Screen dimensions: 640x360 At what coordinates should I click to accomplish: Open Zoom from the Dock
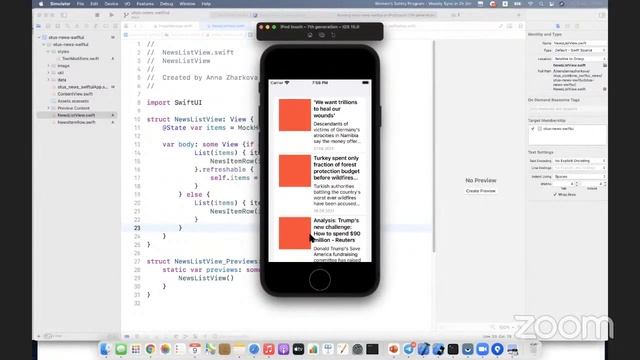tap(482, 349)
